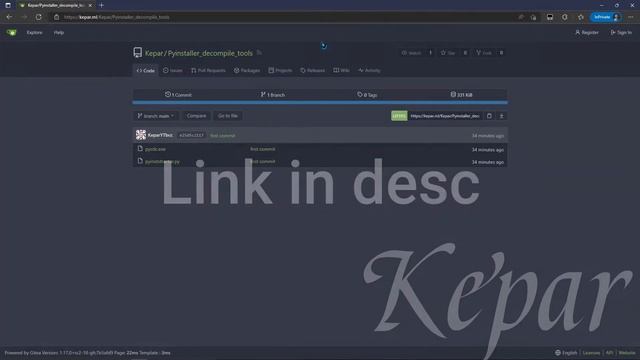Click the Licenses link in footer

pos(591,353)
